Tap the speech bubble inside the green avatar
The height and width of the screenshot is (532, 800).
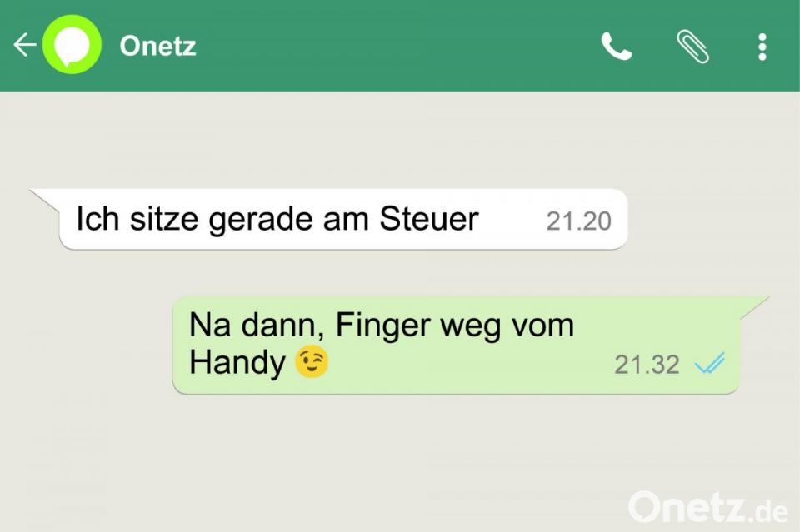click(x=72, y=46)
